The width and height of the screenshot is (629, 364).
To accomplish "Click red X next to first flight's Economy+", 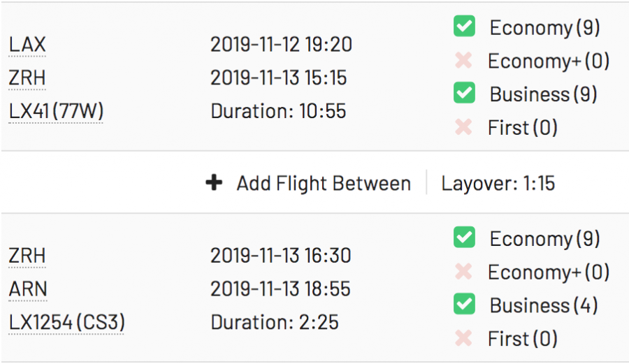I will [x=463, y=61].
